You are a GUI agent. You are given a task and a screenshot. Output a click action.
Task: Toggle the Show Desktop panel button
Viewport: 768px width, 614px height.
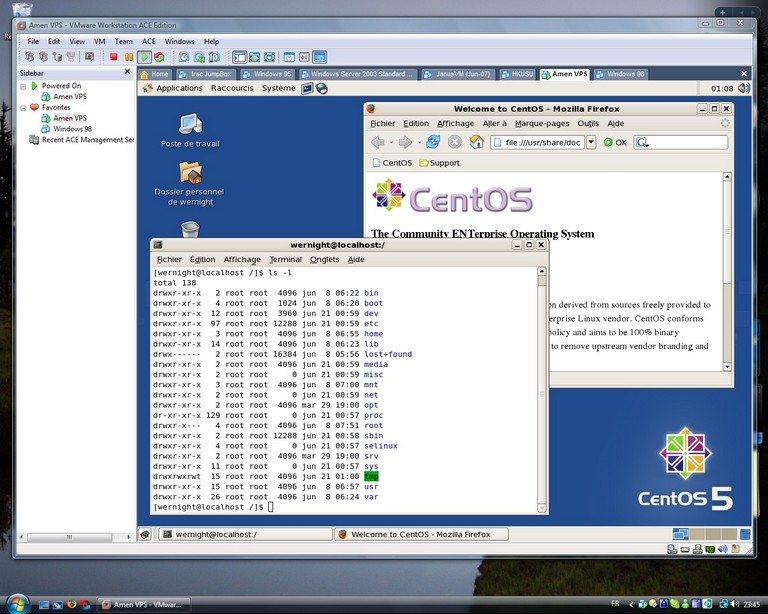[145, 534]
